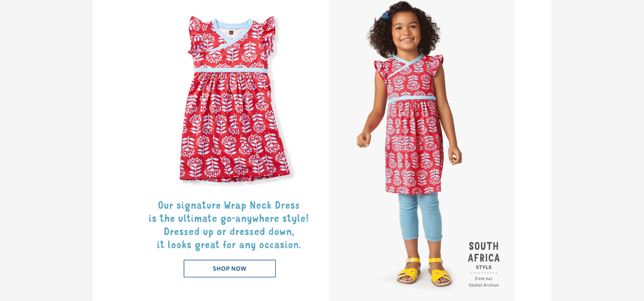Click the left ruffle sleeve of the flat-lay dress
Screen dimensions: 644x301
click(197, 38)
